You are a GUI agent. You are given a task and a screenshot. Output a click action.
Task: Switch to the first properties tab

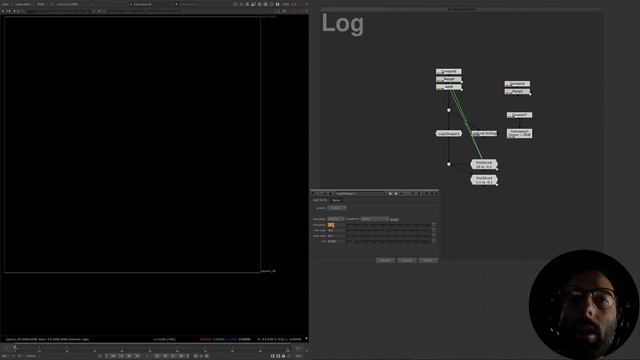[320, 200]
